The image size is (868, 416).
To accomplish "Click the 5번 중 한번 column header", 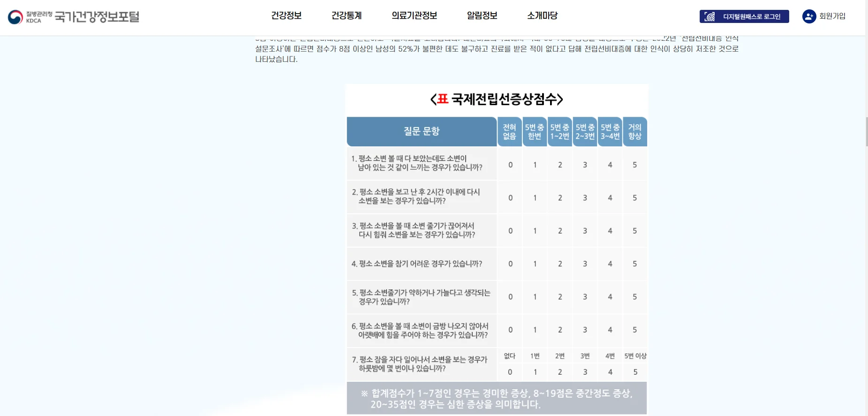I will point(535,132).
